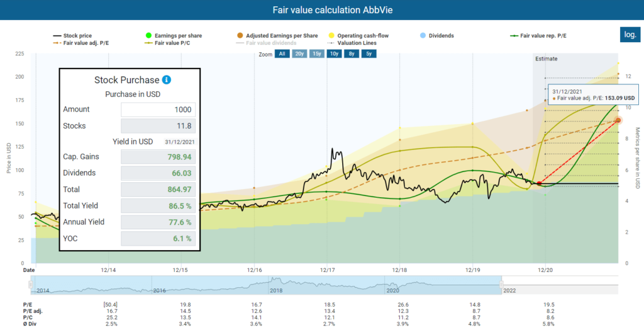Image resolution: width=644 pixels, height=330 pixels.
Task: Click the P/E value [50.4]
Action: 110,305
